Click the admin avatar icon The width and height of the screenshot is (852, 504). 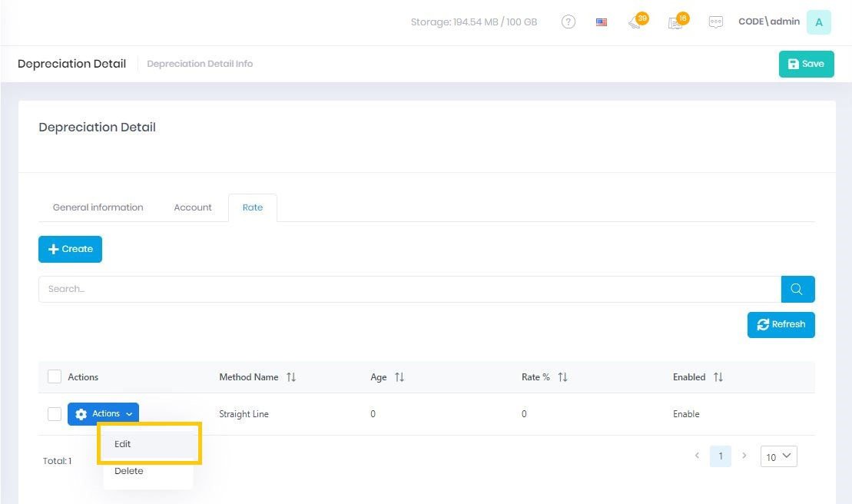pos(818,22)
